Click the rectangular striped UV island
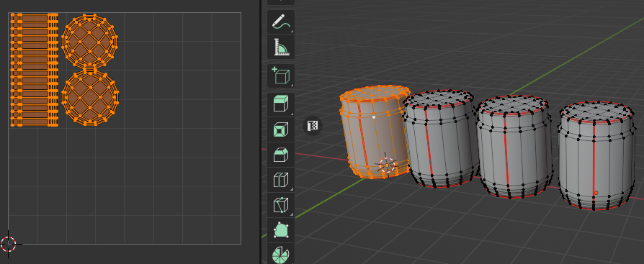 pyautogui.click(x=34, y=70)
